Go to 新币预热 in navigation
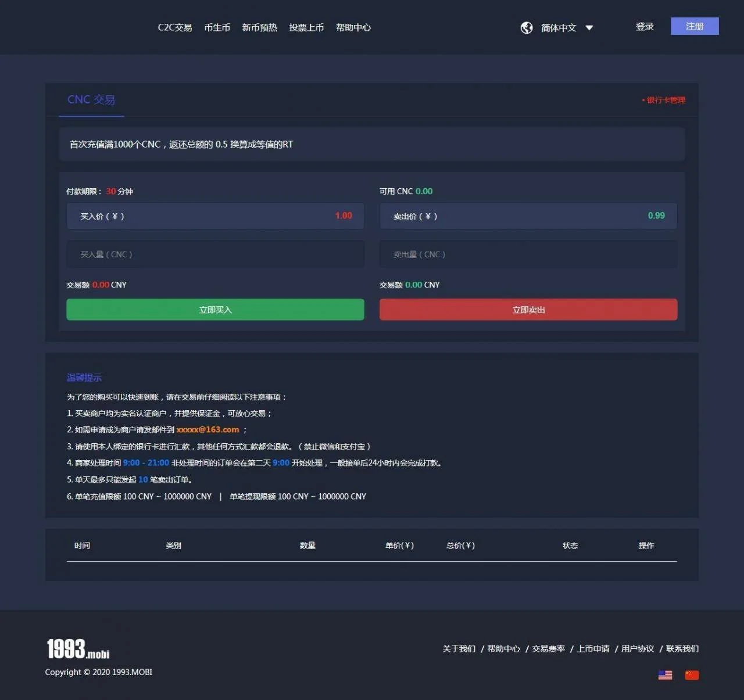 (x=259, y=28)
